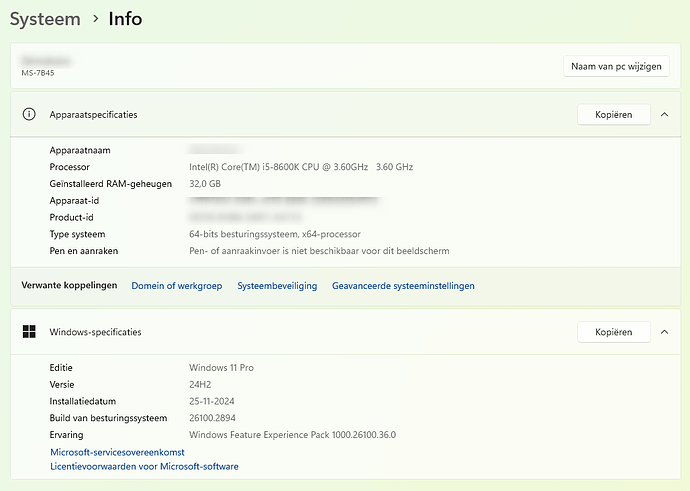Collapse the Windows-specificaties section chevron
This screenshot has height=491, width=690.
point(664,332)
